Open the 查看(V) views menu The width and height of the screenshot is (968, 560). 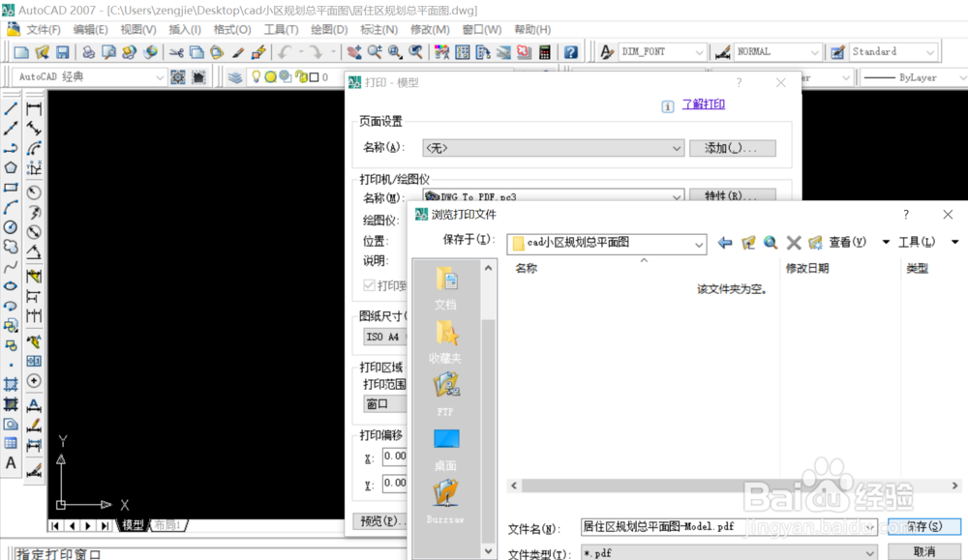click(847, 243)
